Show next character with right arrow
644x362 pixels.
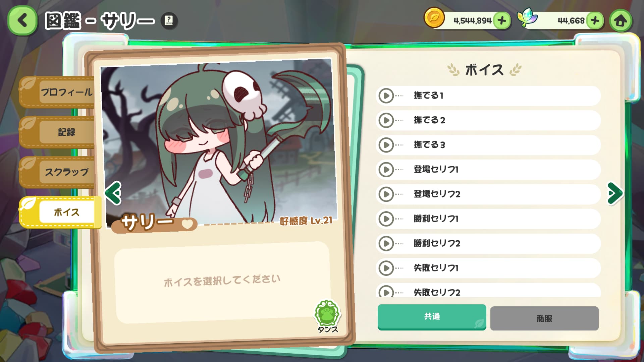click(615, 193)
